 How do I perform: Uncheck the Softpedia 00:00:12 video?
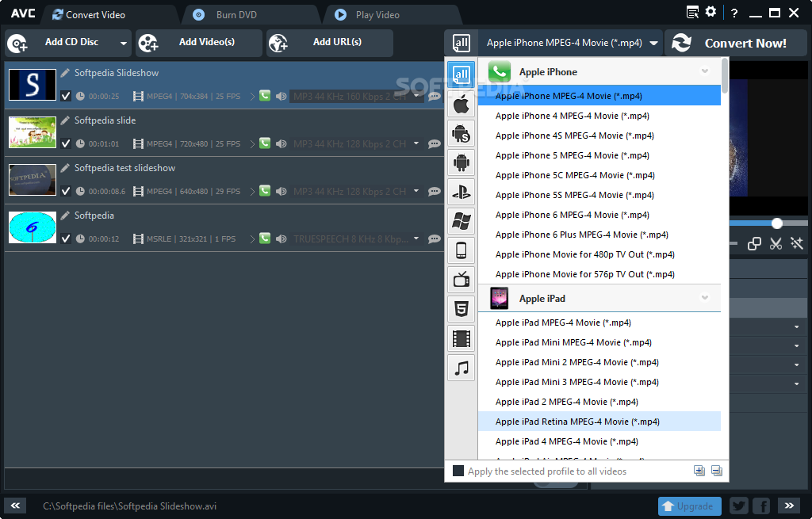66,239
